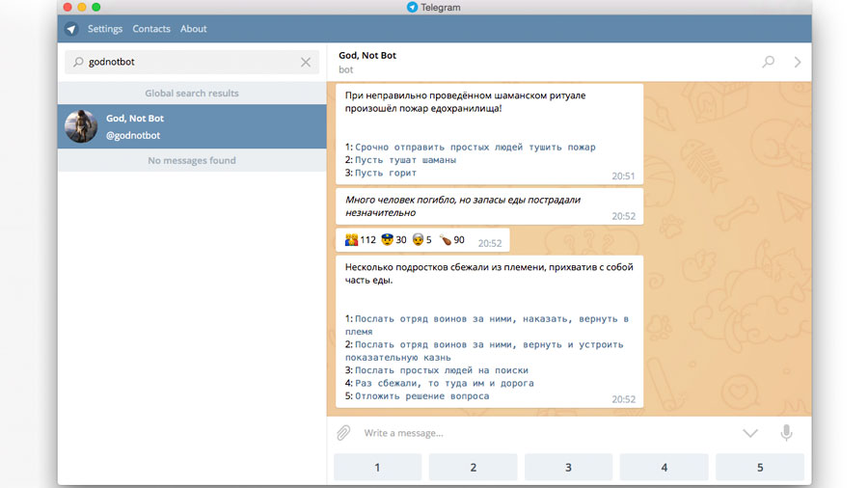Maximize the window with the green button

tap(96, 7)
